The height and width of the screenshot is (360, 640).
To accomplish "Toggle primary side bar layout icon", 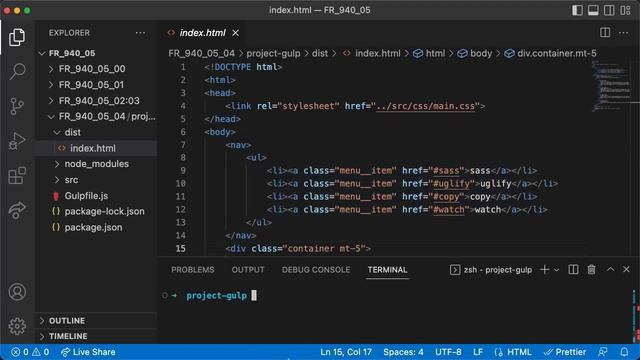I will point(577,10).
